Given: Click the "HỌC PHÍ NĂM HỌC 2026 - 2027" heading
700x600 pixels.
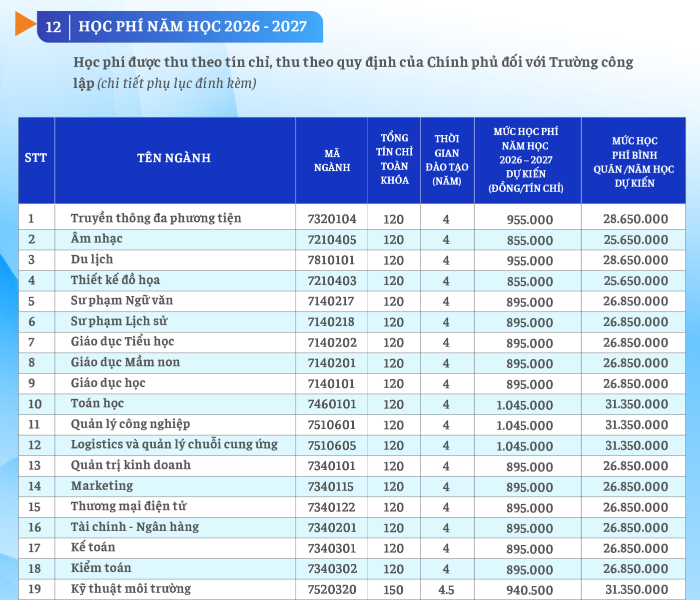Looking at the screenshot, I should point(192,26).
